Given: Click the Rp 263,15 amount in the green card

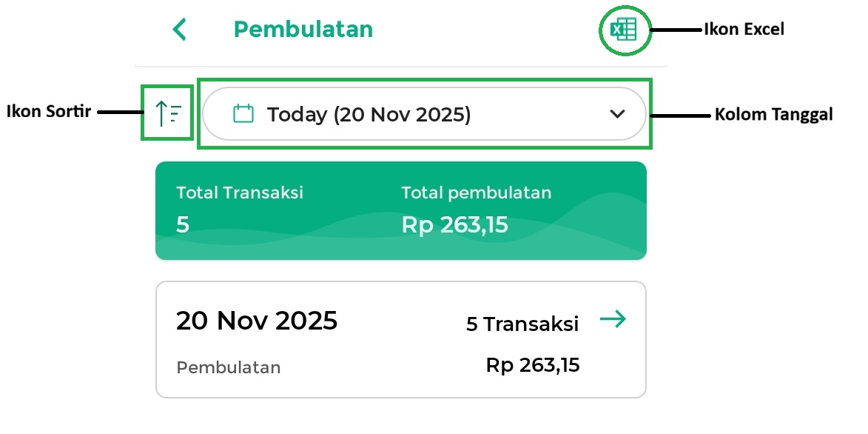Looking at the screenshot, I should click(454, 224).
